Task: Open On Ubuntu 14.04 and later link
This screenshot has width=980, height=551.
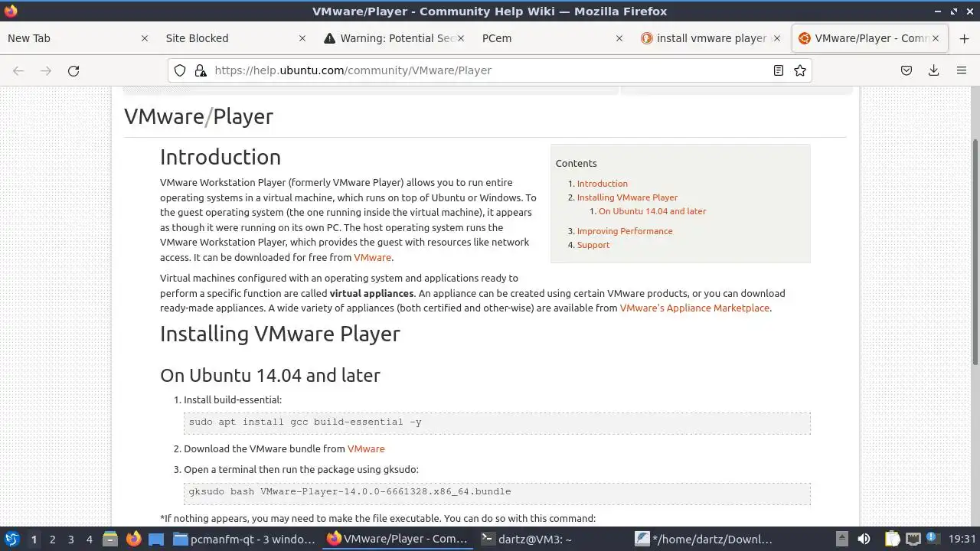Action: point(652,211)
